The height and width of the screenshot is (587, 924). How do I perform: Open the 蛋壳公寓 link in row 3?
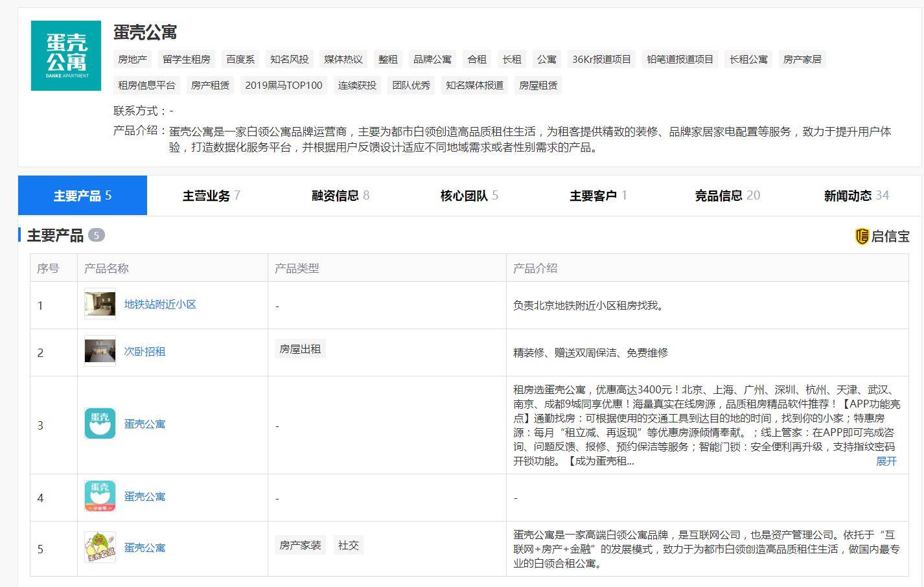tap(144, 424)
